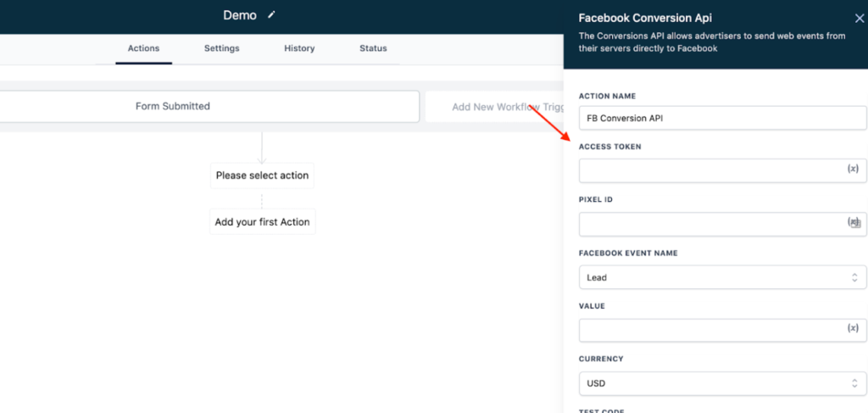Select the Form Submitted trigger

173,107
